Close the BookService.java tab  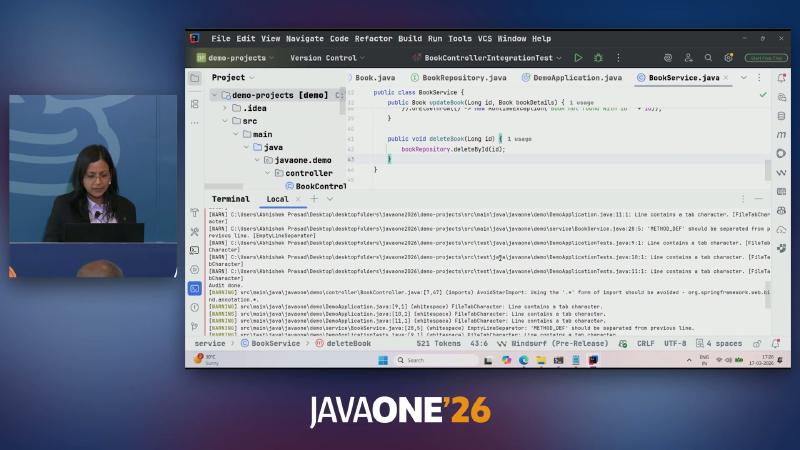click(x=726, y=78)
